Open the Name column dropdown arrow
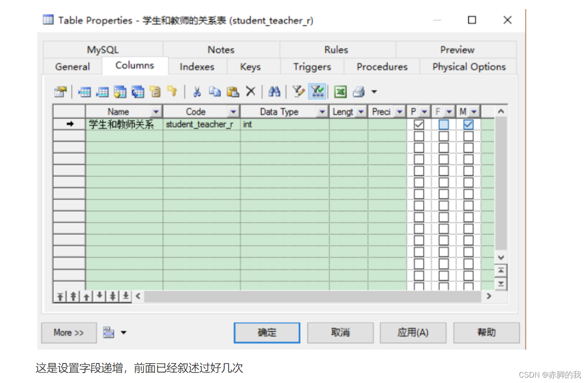 (156, 111)
